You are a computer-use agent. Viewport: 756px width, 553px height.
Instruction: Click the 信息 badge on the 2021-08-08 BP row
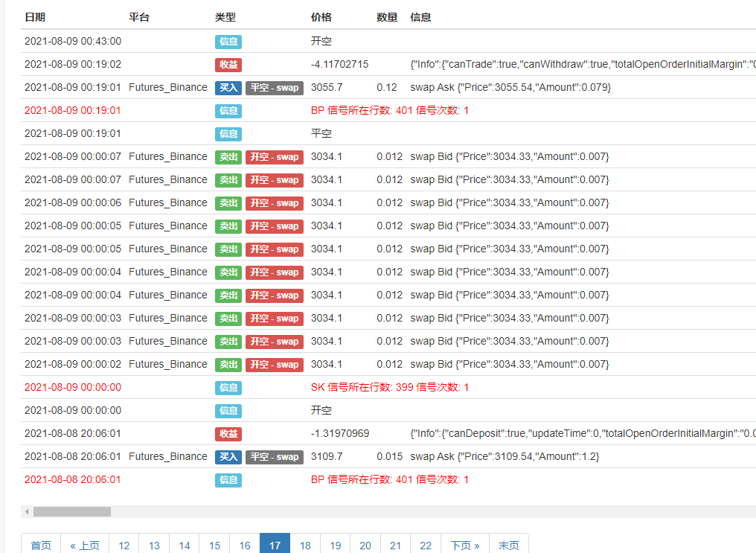coord(228,480)
